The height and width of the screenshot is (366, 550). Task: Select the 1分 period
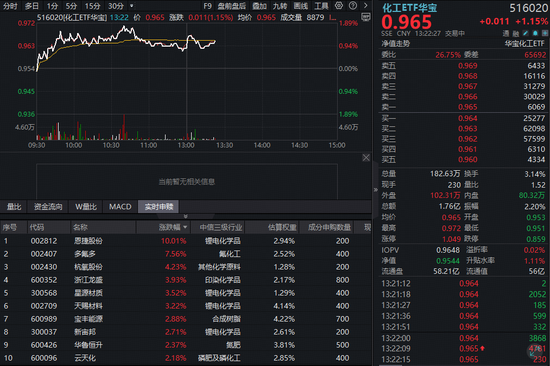52,6
